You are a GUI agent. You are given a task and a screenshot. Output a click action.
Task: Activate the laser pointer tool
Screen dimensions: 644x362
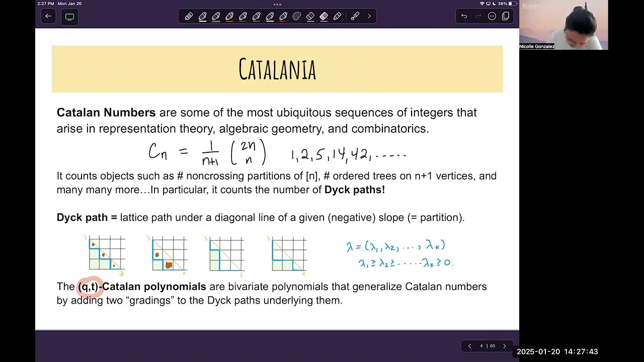click(x=355, y=17)
